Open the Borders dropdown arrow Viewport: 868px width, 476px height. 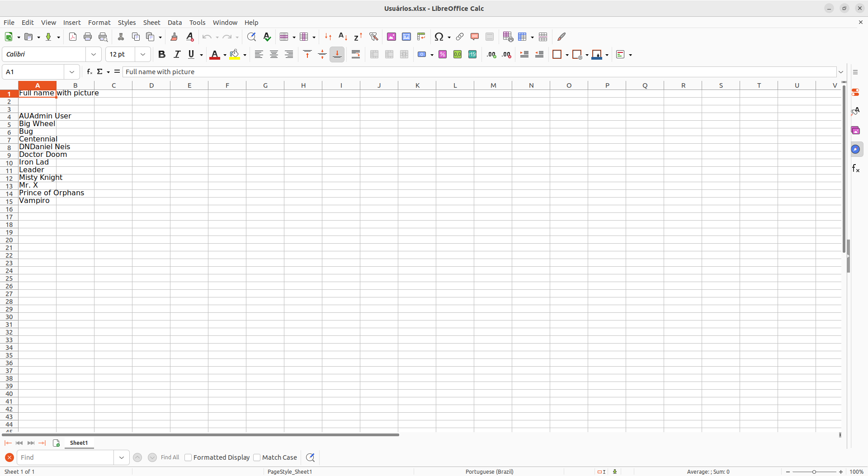click(x=567, y=55)
